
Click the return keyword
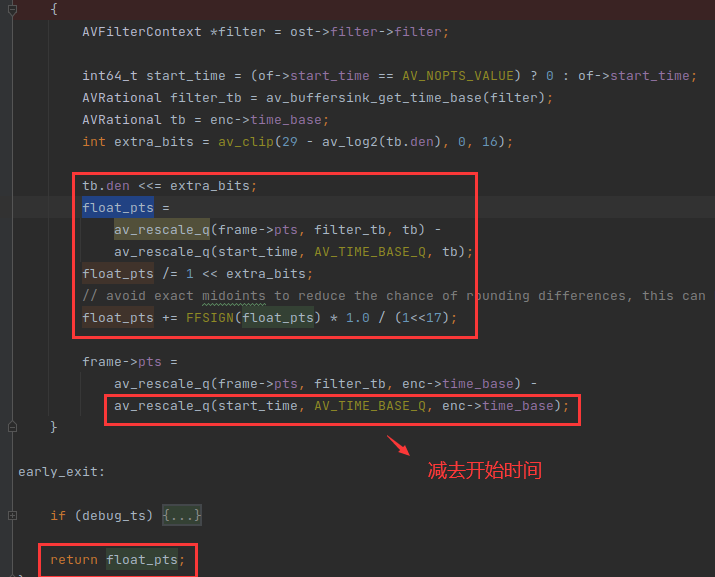[74, 559]
